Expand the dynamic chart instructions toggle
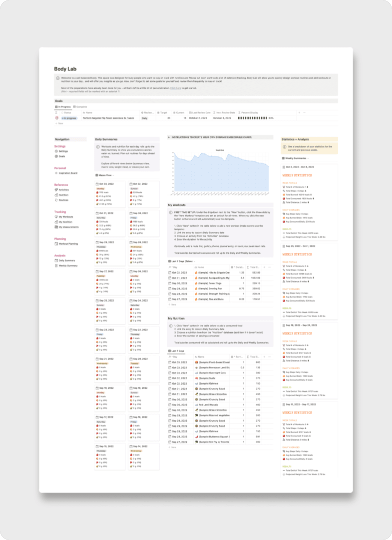Image resolution: width=392 pixels, height=540 pixels. click(169, 136)
